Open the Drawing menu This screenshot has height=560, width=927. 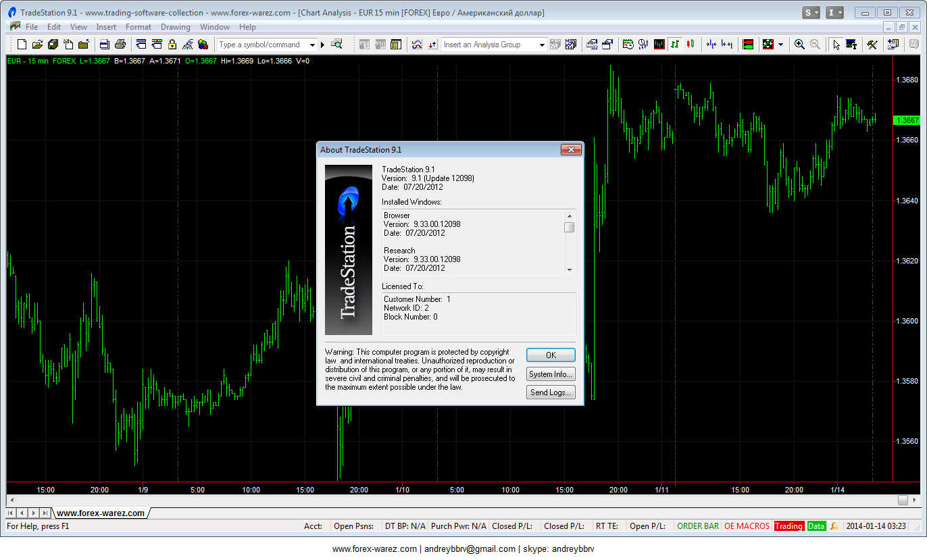pos(175,27)
